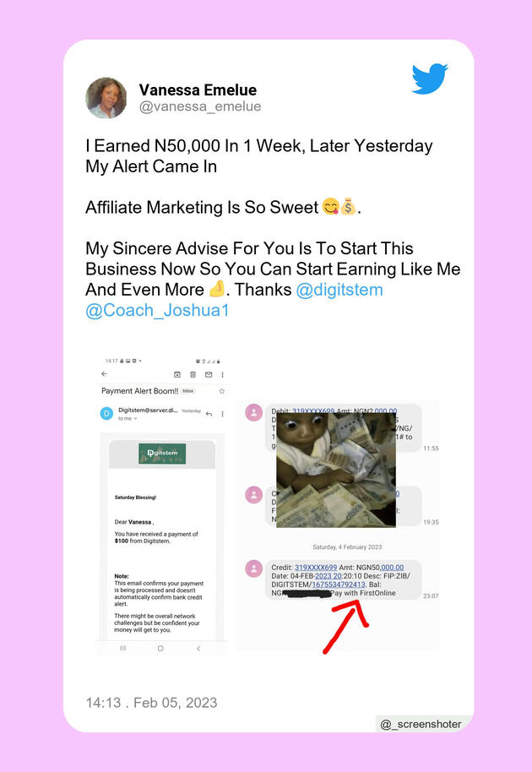Expand the 'to me' recipient details

(128, 418)
